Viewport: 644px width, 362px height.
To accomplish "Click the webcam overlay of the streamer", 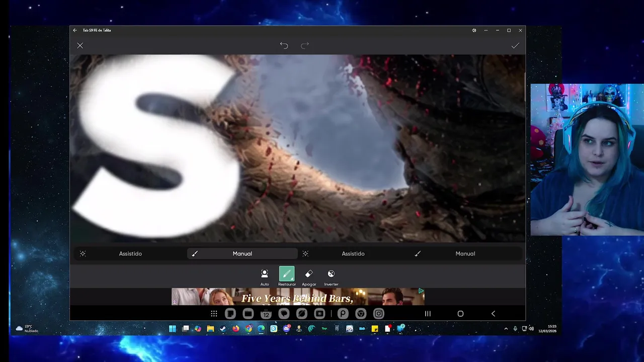I will click(x=587, y=160).
